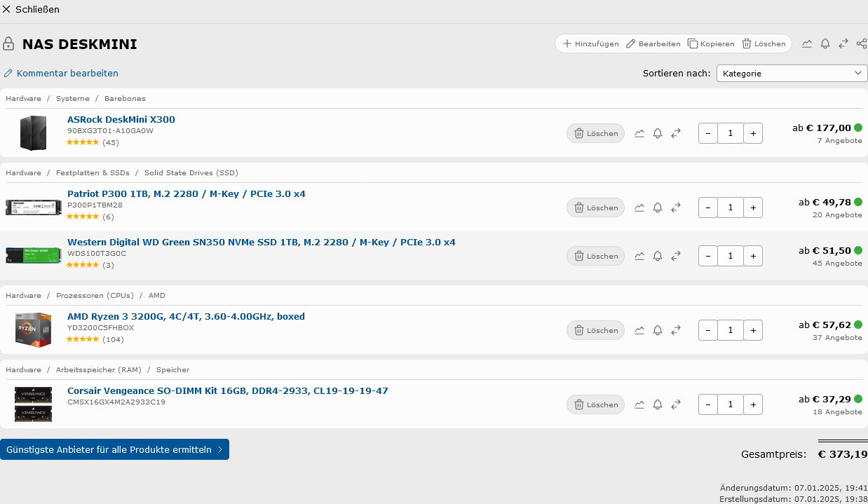Remove ASRock DeskMini X300 with Löschen

coord(595,133)
